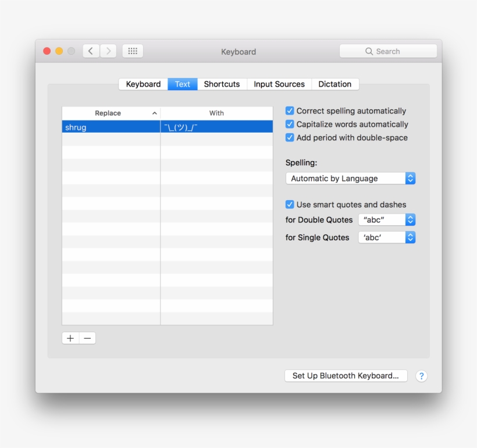Open Show All preferences grid icon
This screenshot has height=448, width=477.
click(x=132, y=51)
